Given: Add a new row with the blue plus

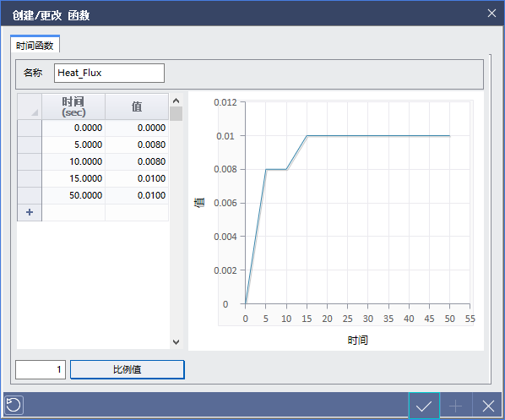Looking at the screenshot, I should [x=30, y=212].
